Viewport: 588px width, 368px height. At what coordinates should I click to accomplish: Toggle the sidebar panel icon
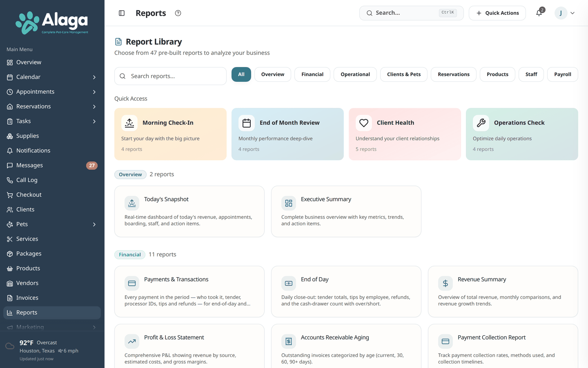[x=122, y=13]
